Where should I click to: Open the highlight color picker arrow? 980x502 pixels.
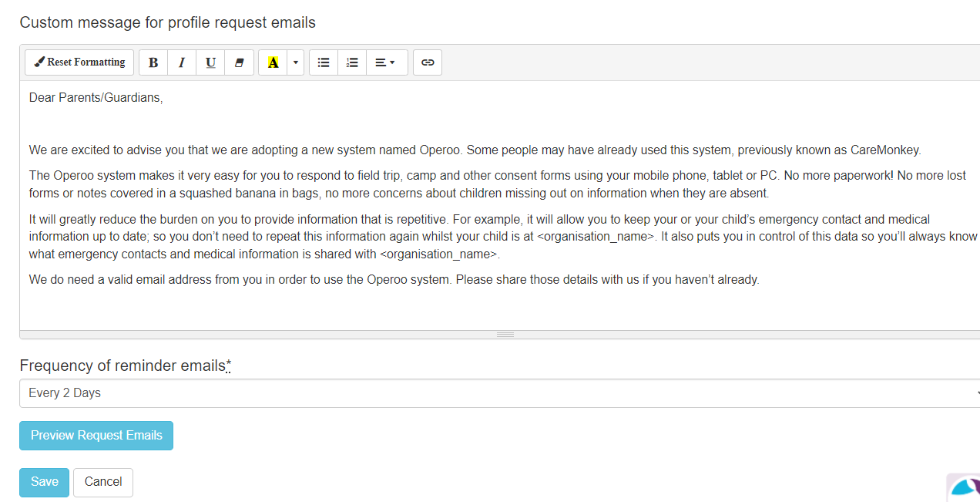pos(296,62)
